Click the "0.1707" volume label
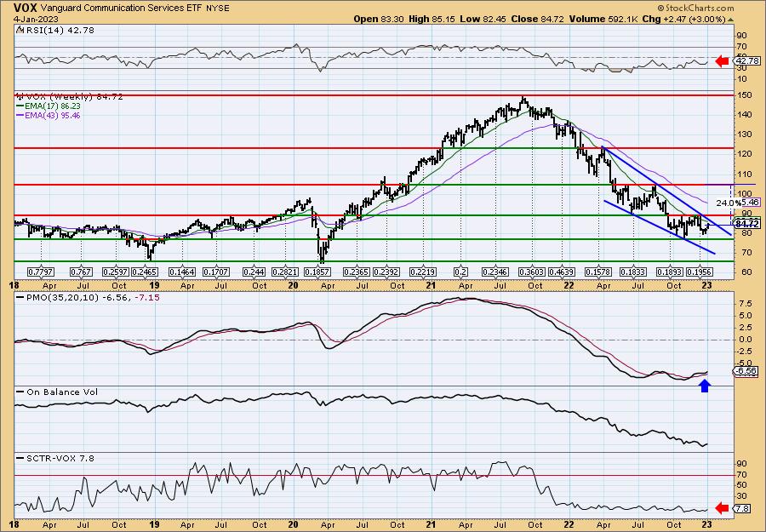Viewport: 766px width, 532px height. (x=216, y=272)
